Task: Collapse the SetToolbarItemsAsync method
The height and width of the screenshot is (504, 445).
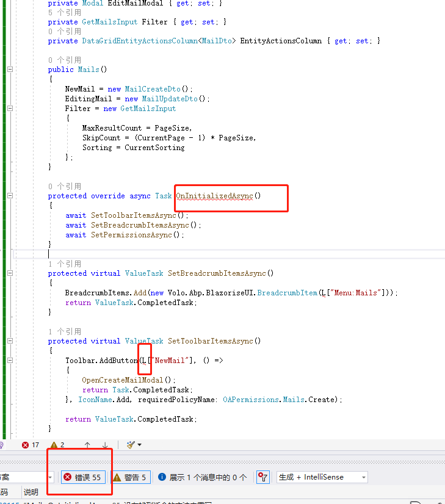Action: tap(10, 340)
